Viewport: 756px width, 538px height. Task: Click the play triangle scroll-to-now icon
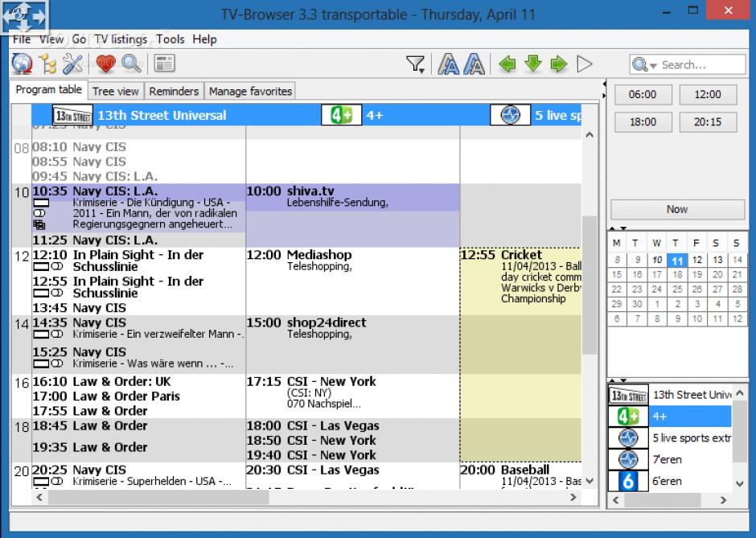585,64
